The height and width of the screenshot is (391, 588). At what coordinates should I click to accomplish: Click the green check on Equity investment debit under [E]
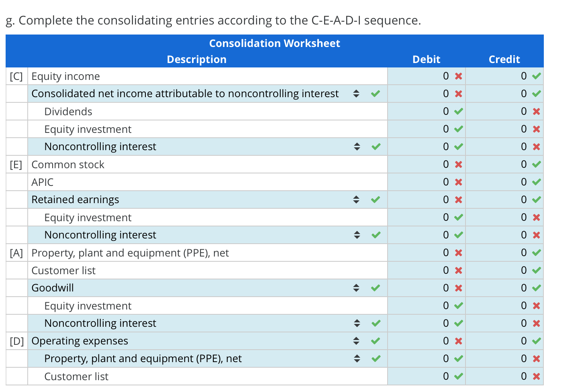point(459,217)
